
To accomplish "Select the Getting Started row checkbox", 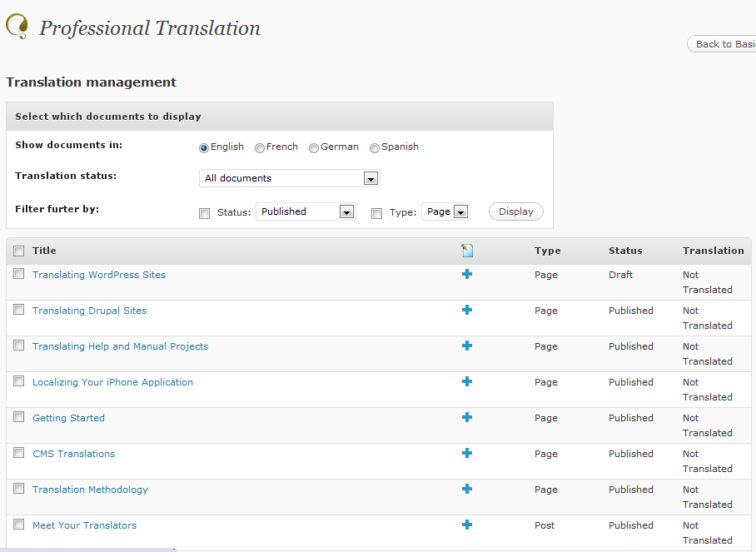I will click(x=19, y=417).
